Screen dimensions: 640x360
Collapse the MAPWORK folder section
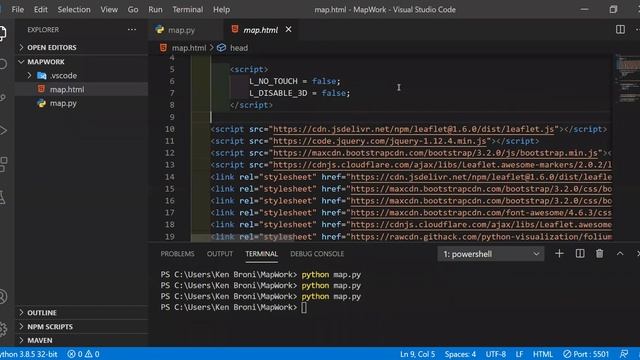coord(82,62)
